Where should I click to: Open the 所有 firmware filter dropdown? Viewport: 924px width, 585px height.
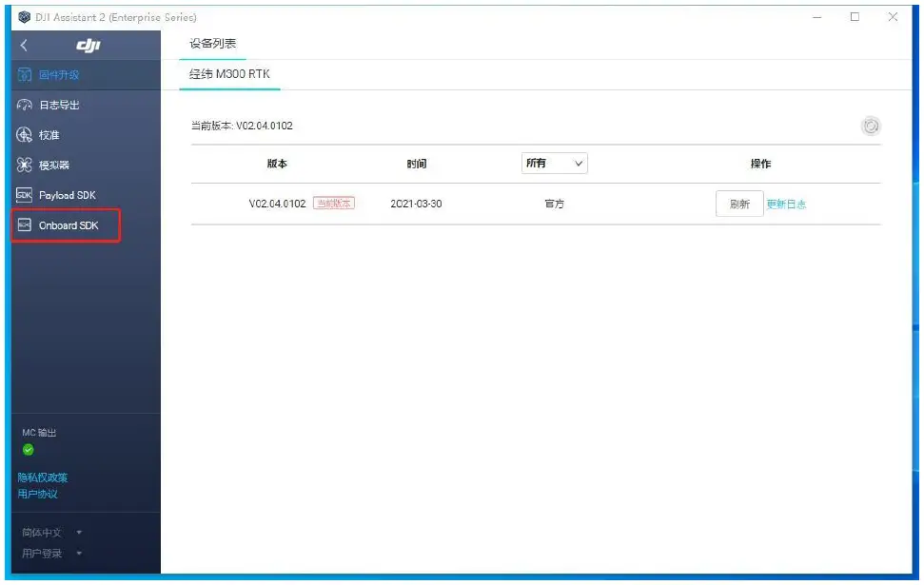coord(555,163)
